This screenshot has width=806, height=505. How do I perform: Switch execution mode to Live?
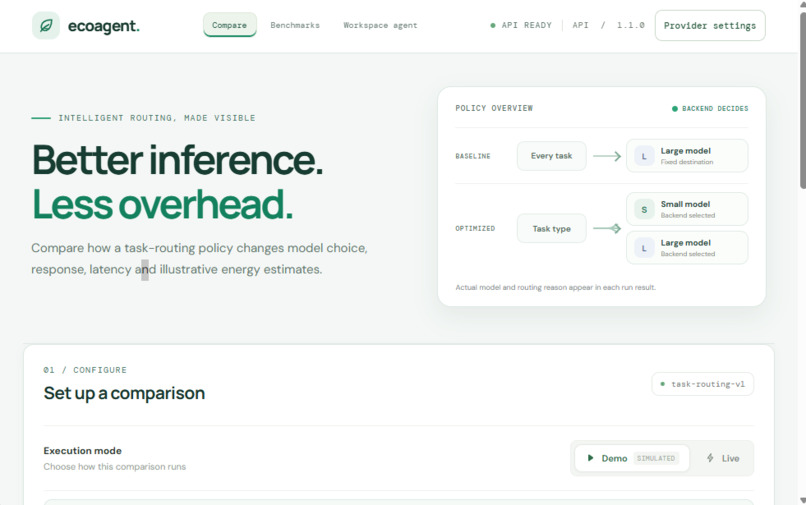click(x=722, y=458)
